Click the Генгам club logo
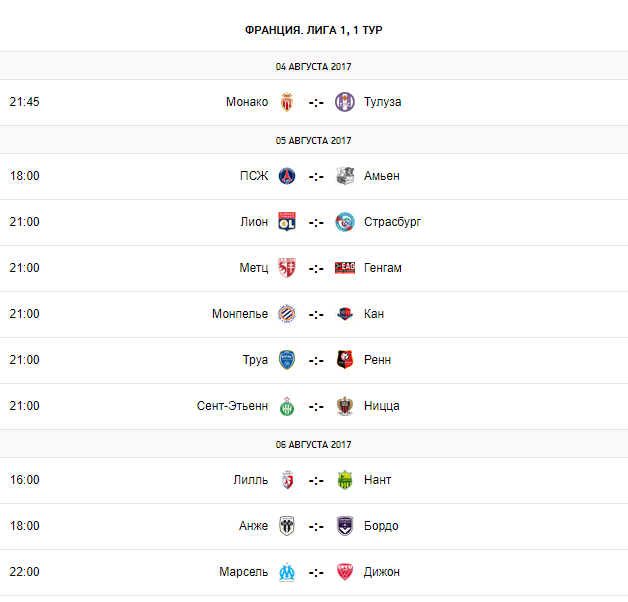Screen dimensions: 628x602 (345, 268)
